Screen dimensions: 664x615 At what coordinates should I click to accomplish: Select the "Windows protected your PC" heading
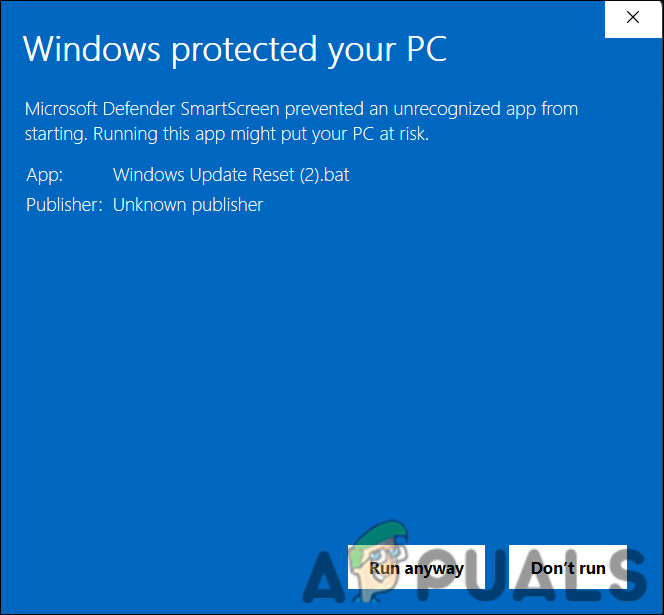[x=235, y=50]
